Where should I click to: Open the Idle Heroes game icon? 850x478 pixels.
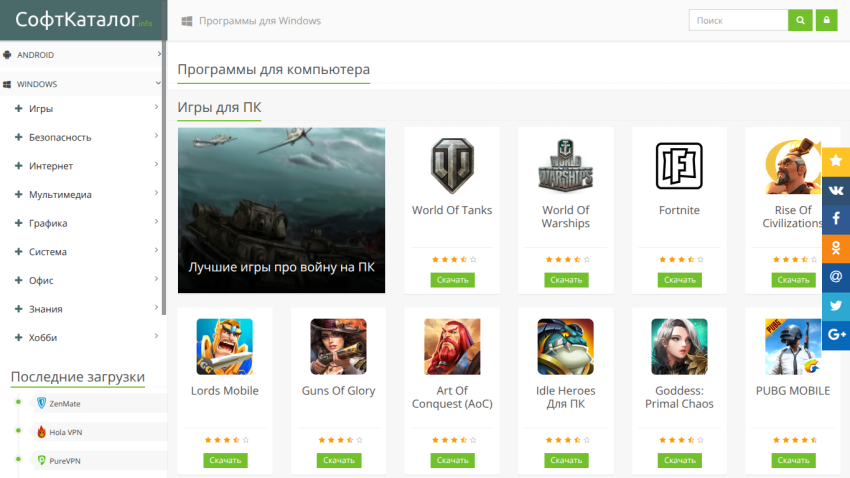coord(565,347)
